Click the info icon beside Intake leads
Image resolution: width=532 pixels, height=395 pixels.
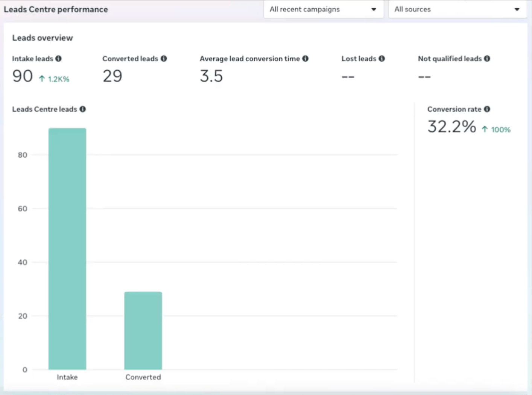point(58,59)
